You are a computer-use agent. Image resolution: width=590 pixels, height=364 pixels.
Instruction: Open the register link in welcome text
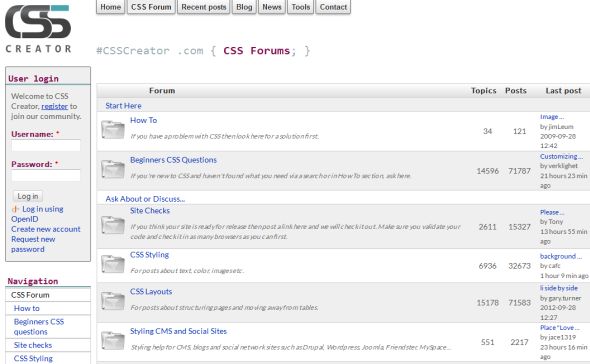click(55, 107)
